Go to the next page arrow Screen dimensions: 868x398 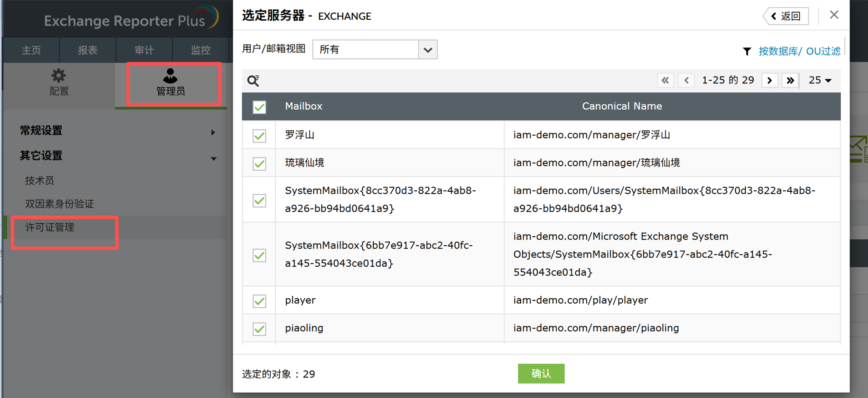pyautogui.click(x=770, y=80)
